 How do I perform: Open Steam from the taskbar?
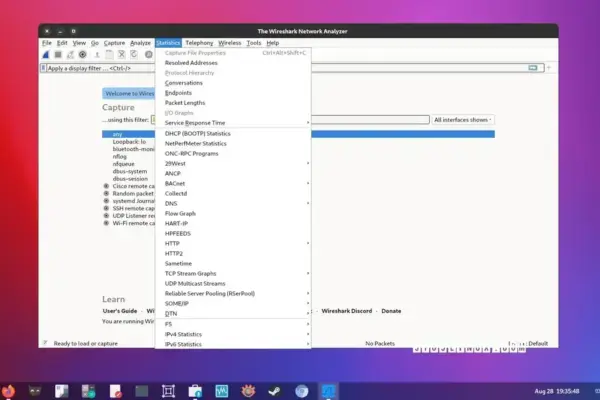(x=274, y=391)
